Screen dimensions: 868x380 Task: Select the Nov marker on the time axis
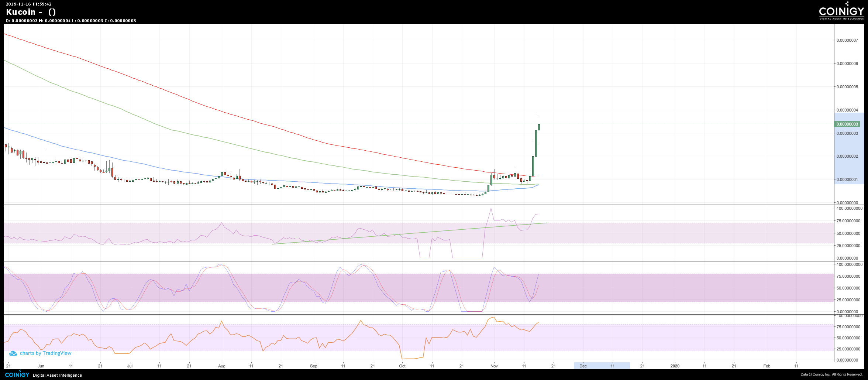coord(494,366)
